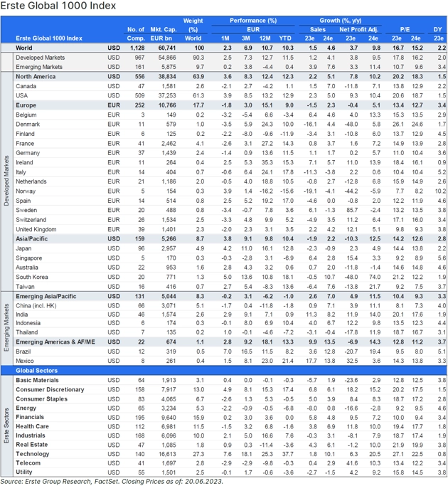This screenshot has height=486, width=448.
Task: Select the Thailand row label
Action: click(x=26, y=332)
